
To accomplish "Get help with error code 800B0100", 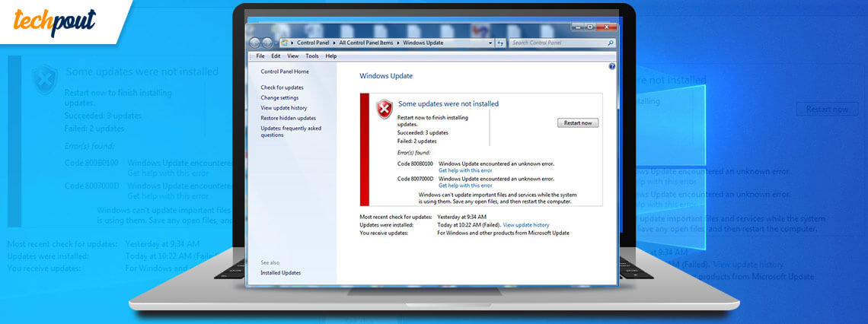I will coord(465,170).
